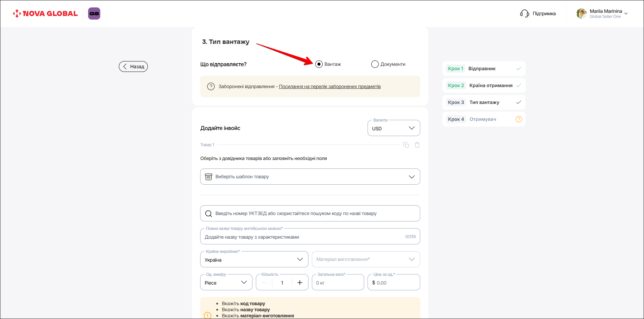Click the orange question icon on Крок 4
Viewport: 644px width, 319px height.
[x=519, y=119]
